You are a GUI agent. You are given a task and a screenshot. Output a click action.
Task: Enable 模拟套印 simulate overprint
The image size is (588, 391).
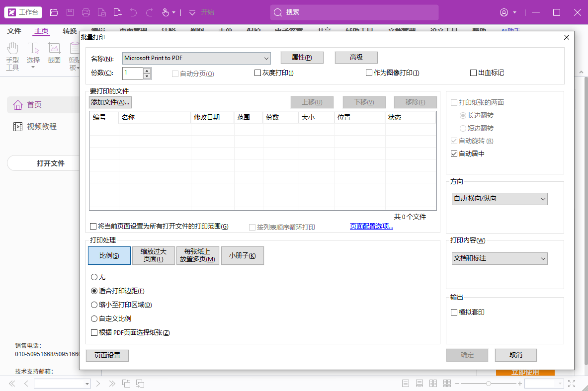click(x=454, y=313)
